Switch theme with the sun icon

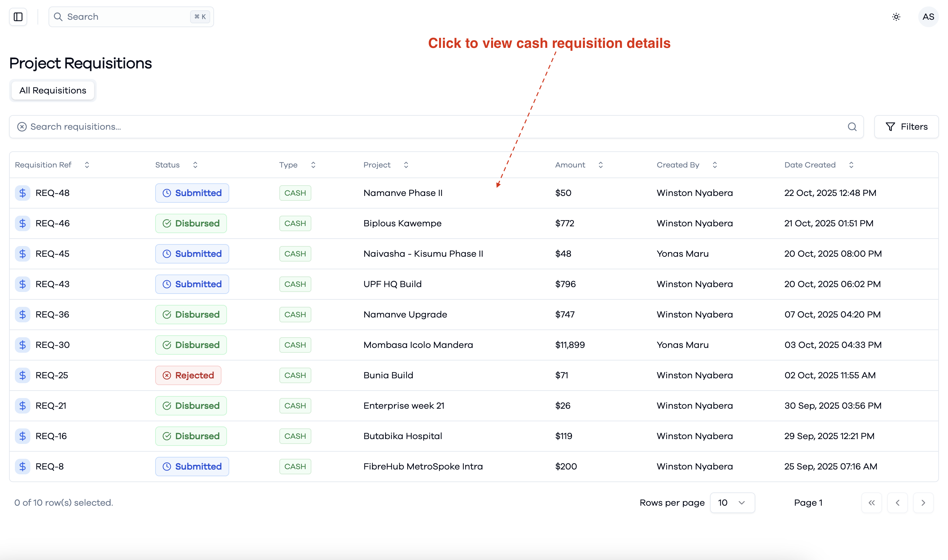pyautogui.click(x=896, y=16)
